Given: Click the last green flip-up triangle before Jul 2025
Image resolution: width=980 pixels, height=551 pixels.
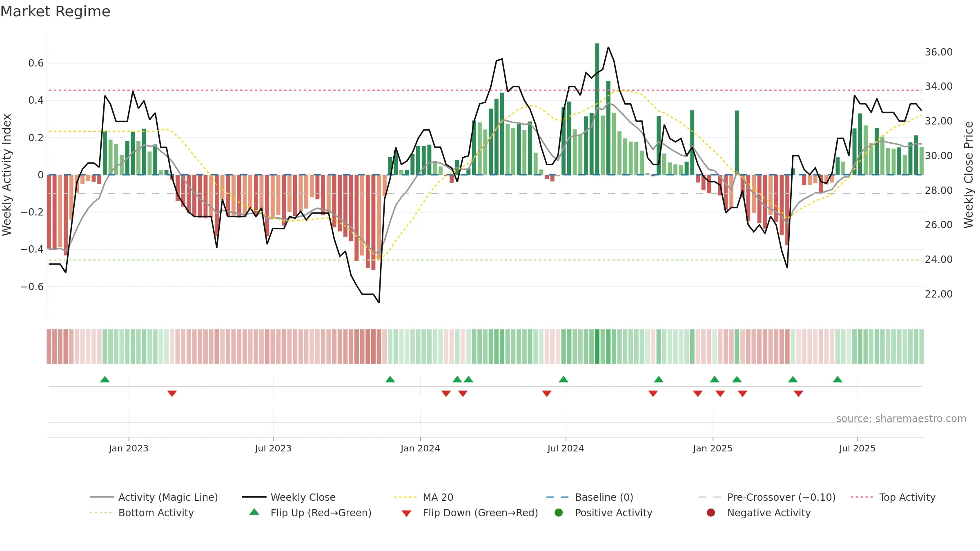Looking at the screenshot, I should coord(837,379).
